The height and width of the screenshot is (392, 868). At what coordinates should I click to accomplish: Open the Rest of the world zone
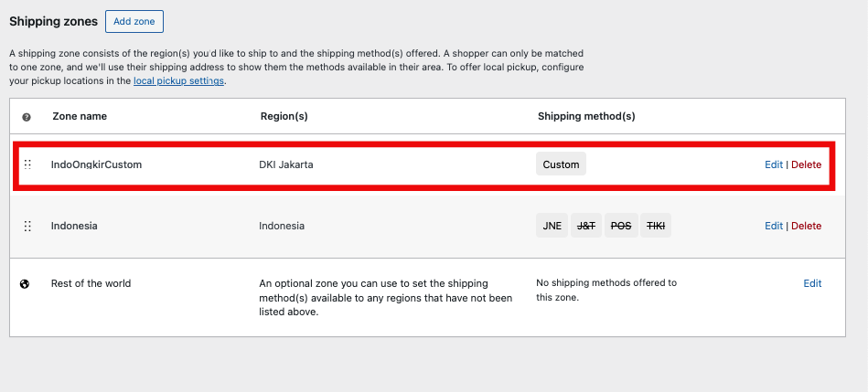[91, 283]
